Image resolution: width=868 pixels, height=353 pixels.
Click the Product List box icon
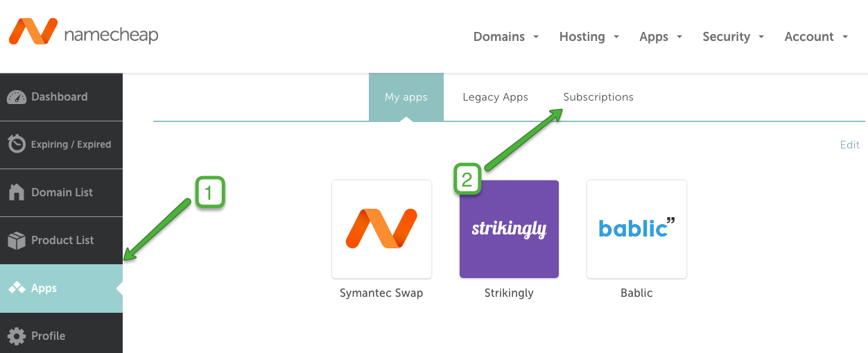point(17,240)
